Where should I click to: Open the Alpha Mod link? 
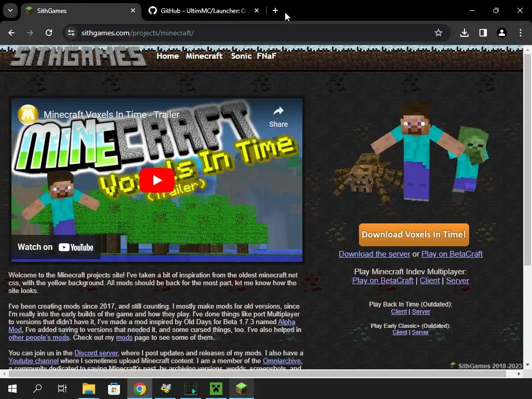pos(286,322)
